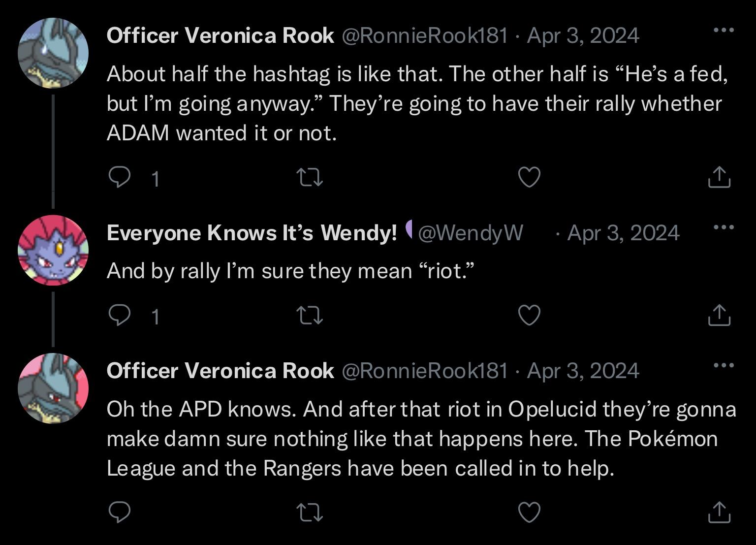756x545 pixels.
Task: Open more options on first Veronica Rook tweet
Action: (723, 31)
